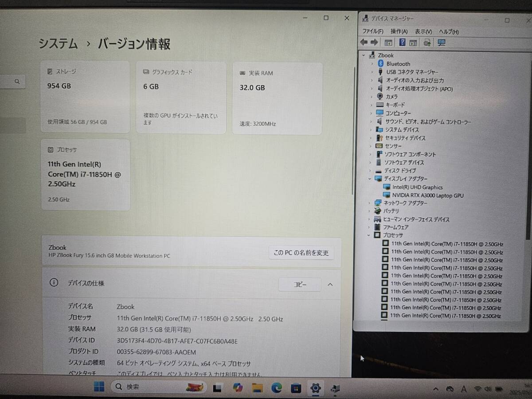Select the センサー sensor icon in device tree
The height and width of the screenshot is (399, 532).
[379, 146]
